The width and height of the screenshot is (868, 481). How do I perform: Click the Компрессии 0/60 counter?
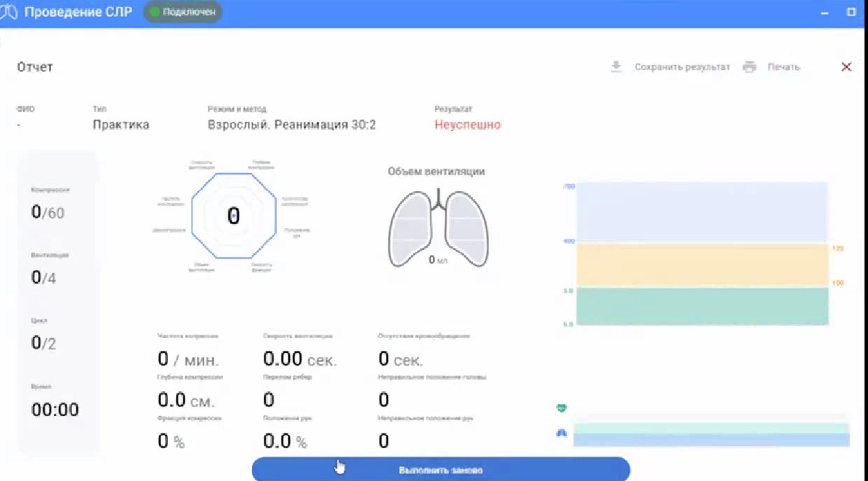(48, 212)
